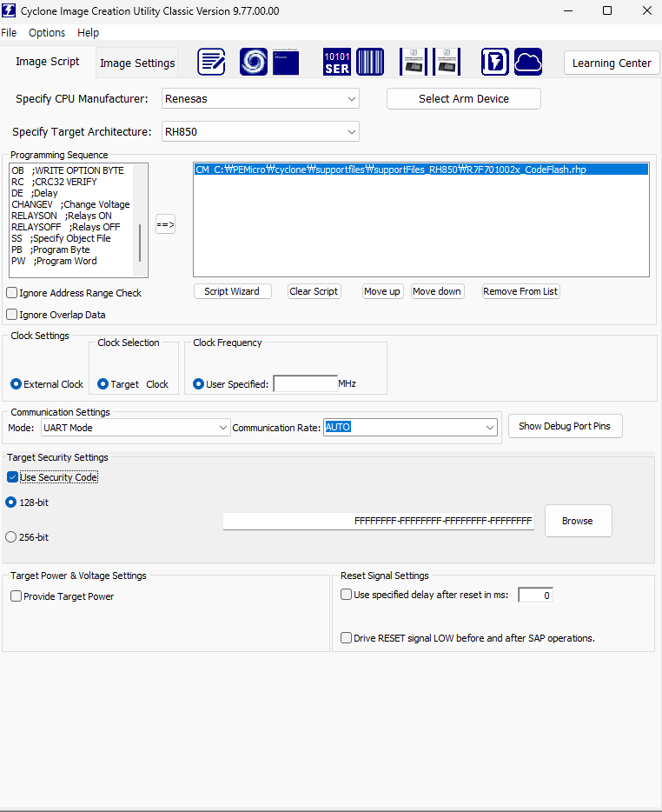Select the CM CodeFlash.rhp script line
The width and height of the screenshot is (662, 812).
(421, 170)
